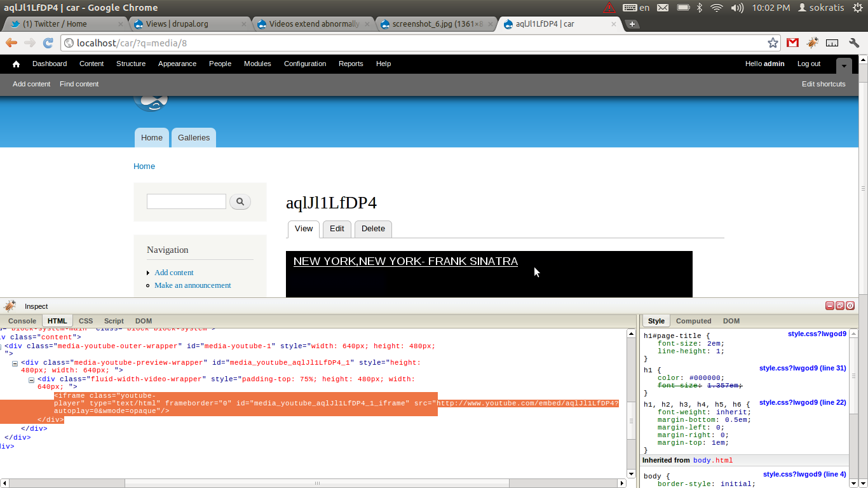Click NEW YORK, NEW YORK video title link
This screenshot has height=488, width=868.
tap(405, 262)
